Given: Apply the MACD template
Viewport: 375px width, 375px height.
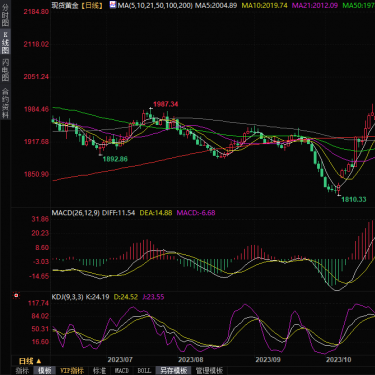Looking at the screenshot, I should [x=122, y=371].
